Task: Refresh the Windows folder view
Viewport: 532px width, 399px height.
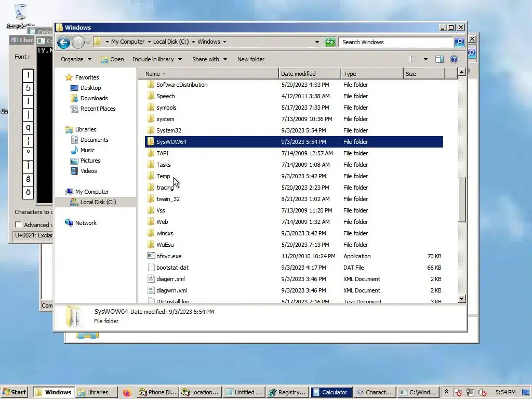Action: point(330,42)
